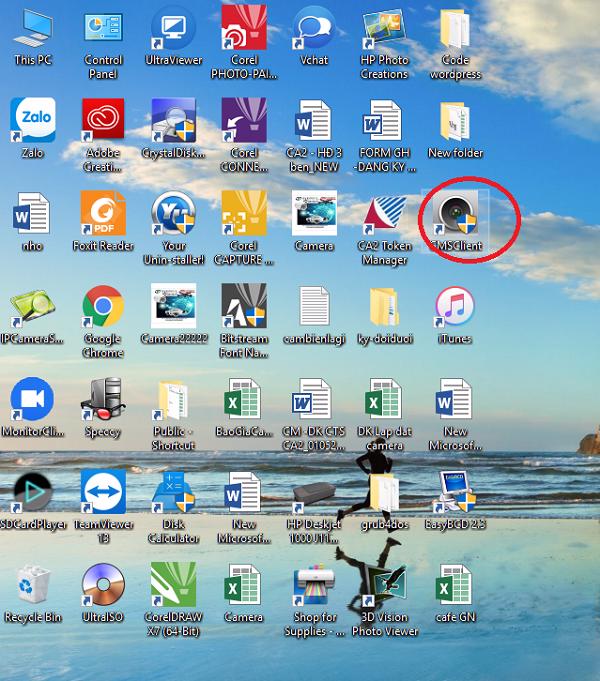
Task: Open the This PC desktop icon
Action: click(33, 29)
